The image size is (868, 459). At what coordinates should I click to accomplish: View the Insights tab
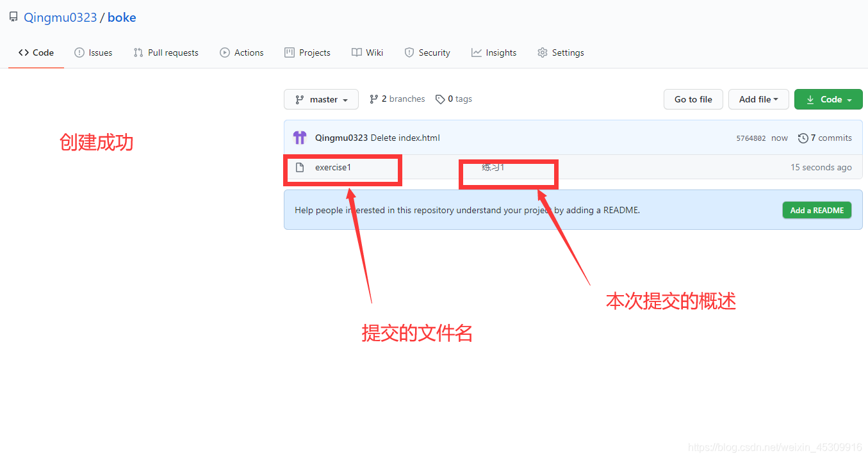494,52
